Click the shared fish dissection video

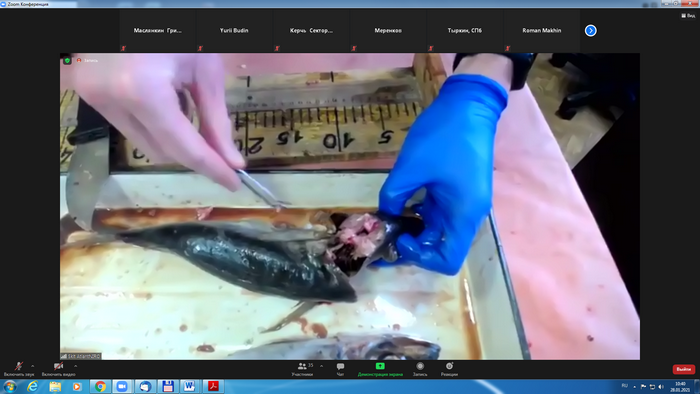[x=350, y=207]
